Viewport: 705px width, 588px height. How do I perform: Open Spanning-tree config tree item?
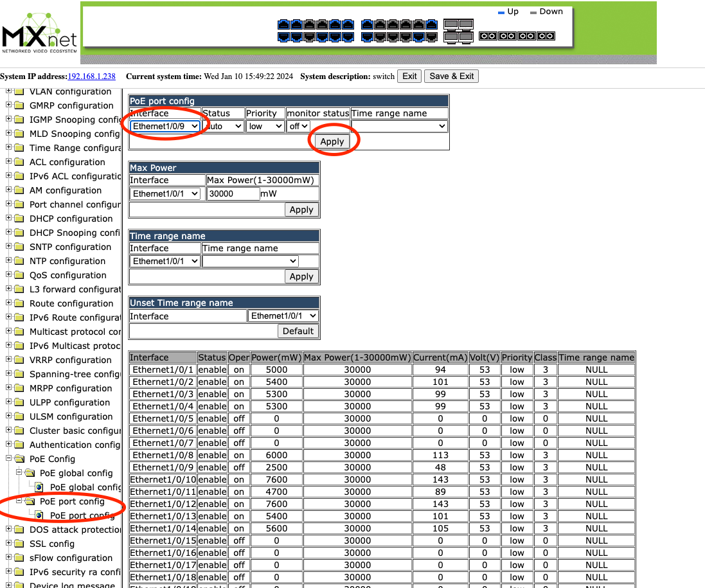coord(76,374)
